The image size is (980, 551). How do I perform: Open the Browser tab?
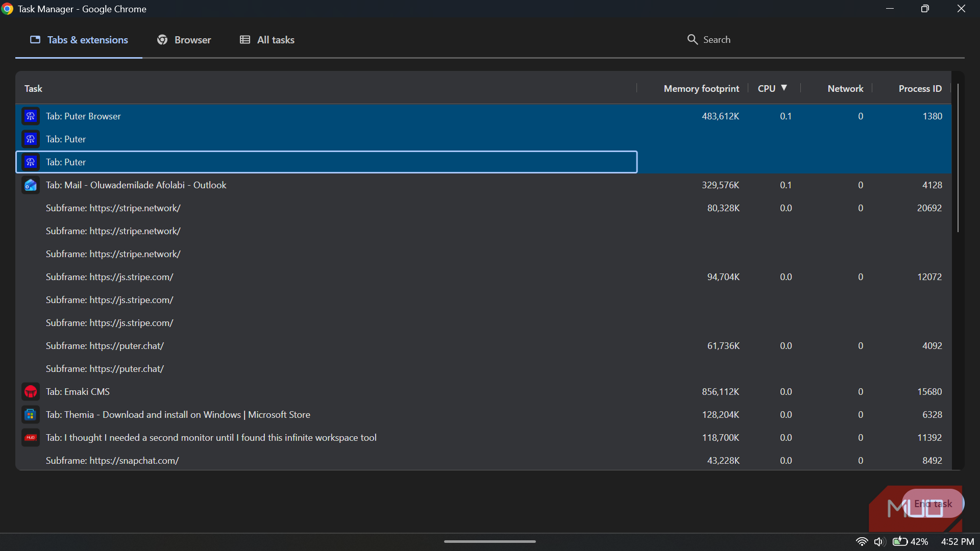point(184,40)
